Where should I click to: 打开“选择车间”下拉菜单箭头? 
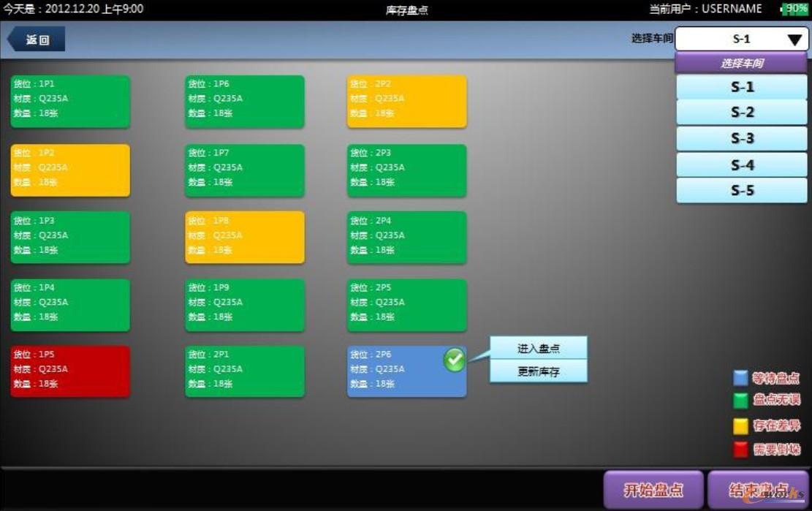click(796, 39)
